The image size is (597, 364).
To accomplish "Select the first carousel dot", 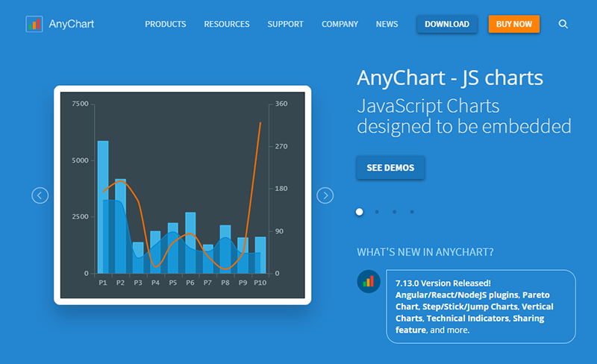I will click(x=359, y=212).
